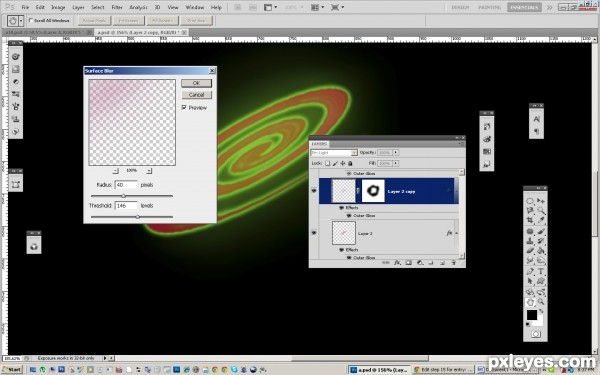This screenshot has height=375, width=600.
Task: Zoom in Surface Blur preview with plus
Action: [149, 171]
